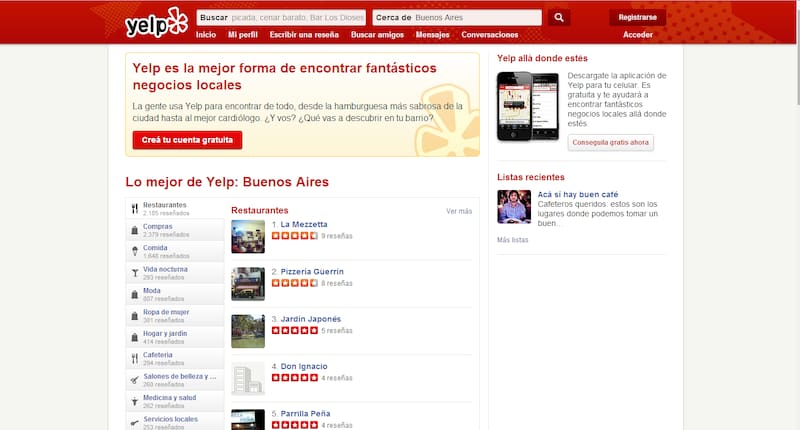Click the Vida nocturna cocktail glass icon

(134, 273)
